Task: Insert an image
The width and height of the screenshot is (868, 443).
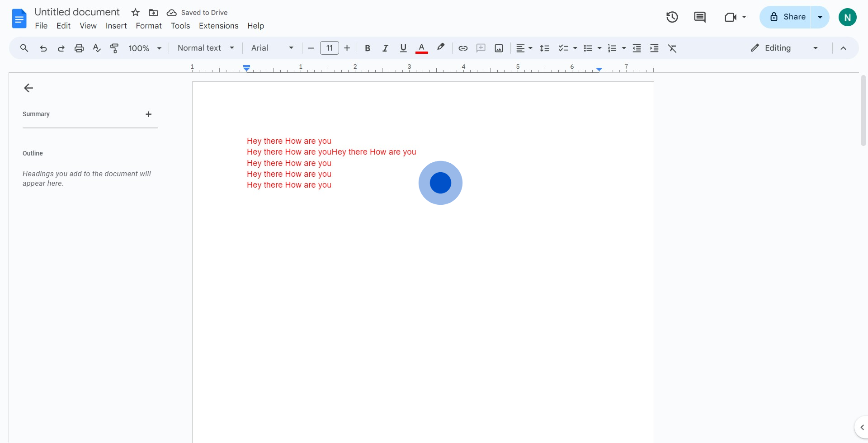Action: pyautogui.click(x=499, y=48)
